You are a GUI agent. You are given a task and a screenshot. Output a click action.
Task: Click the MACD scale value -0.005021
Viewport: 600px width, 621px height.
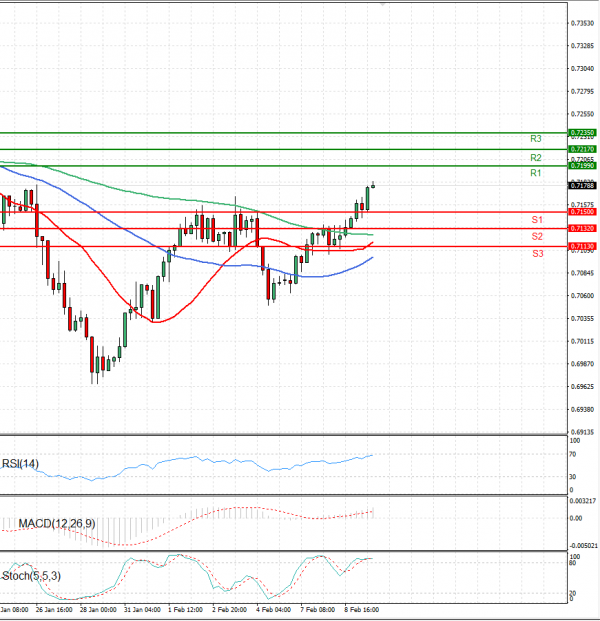pyautogui.click(x=583, y=546)
